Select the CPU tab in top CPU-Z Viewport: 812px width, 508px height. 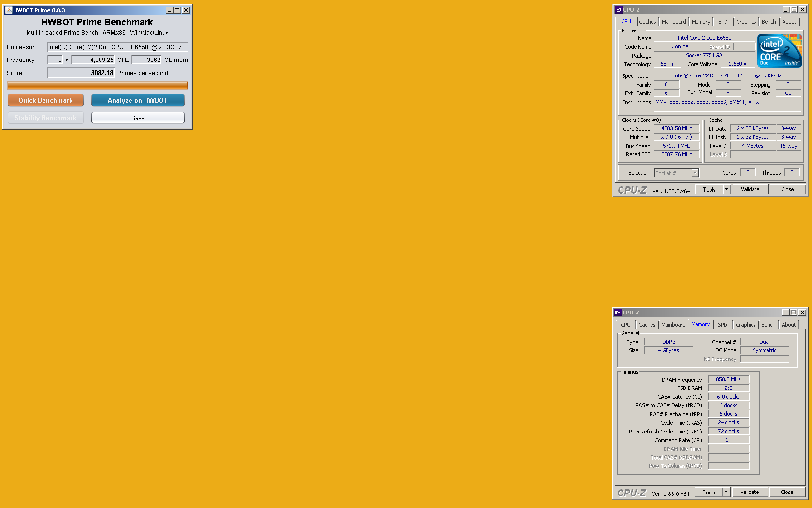pyautogui.click(x=626, y=21)
